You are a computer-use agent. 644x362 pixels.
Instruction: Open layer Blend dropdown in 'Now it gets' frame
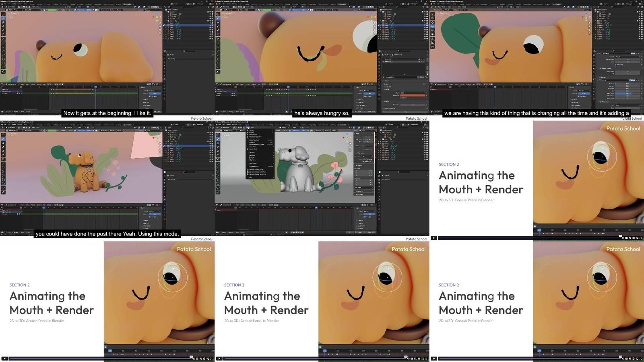(x=155, y=91)
